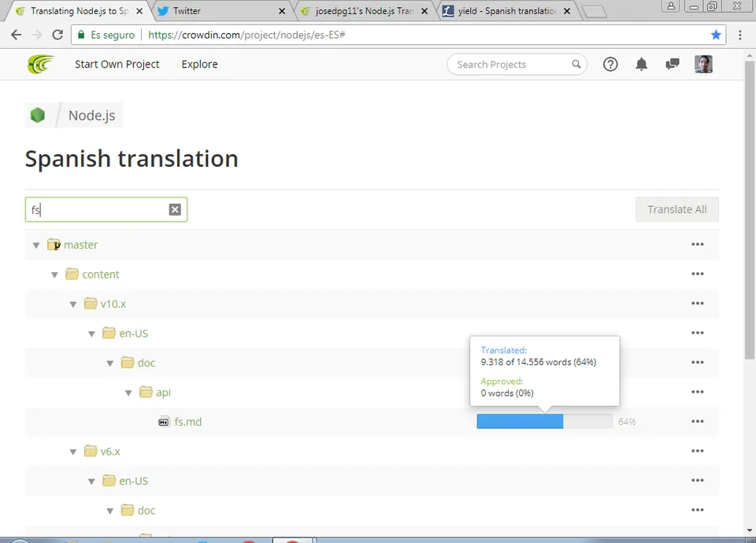Image resolution: width=756 pixels, height=543 pixels.
Task: Click the api folder icon
Action: [146, 392]
